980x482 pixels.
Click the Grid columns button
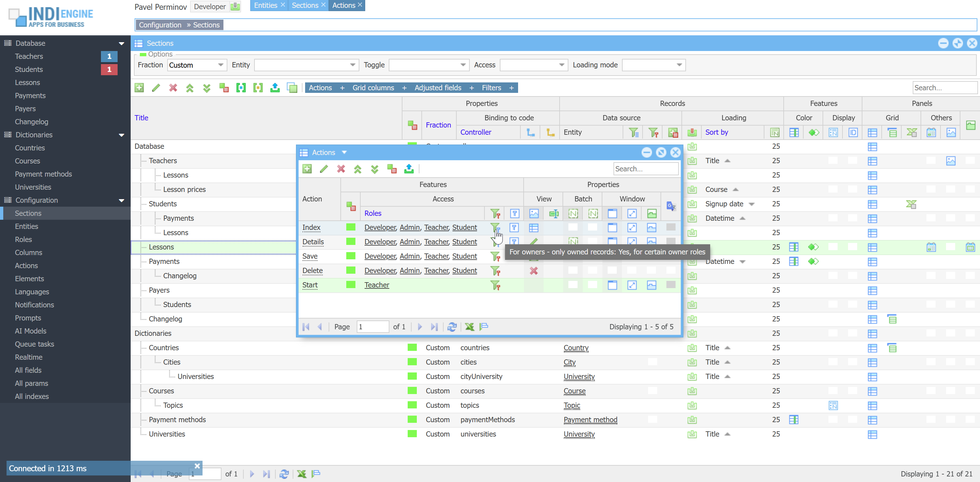click(x=373, y=88)
